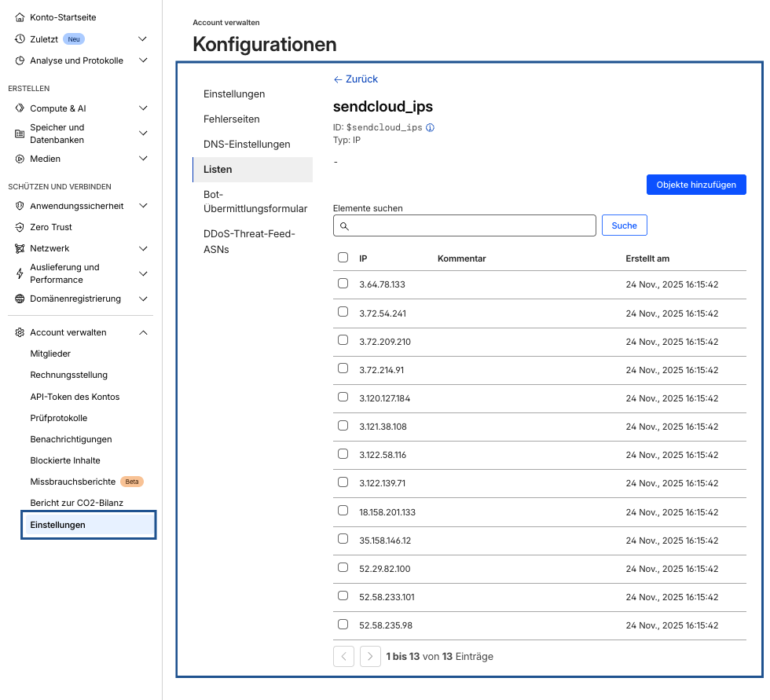Tick the checkbox for 18.158.201.133
Viewport: 770px width, 700px height.
point(343,511)
